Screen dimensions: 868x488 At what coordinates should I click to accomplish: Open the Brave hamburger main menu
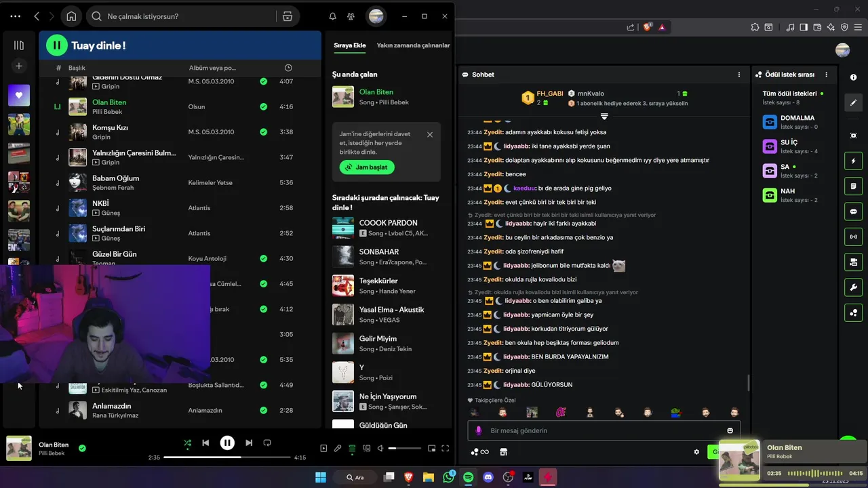pos(856,27)
